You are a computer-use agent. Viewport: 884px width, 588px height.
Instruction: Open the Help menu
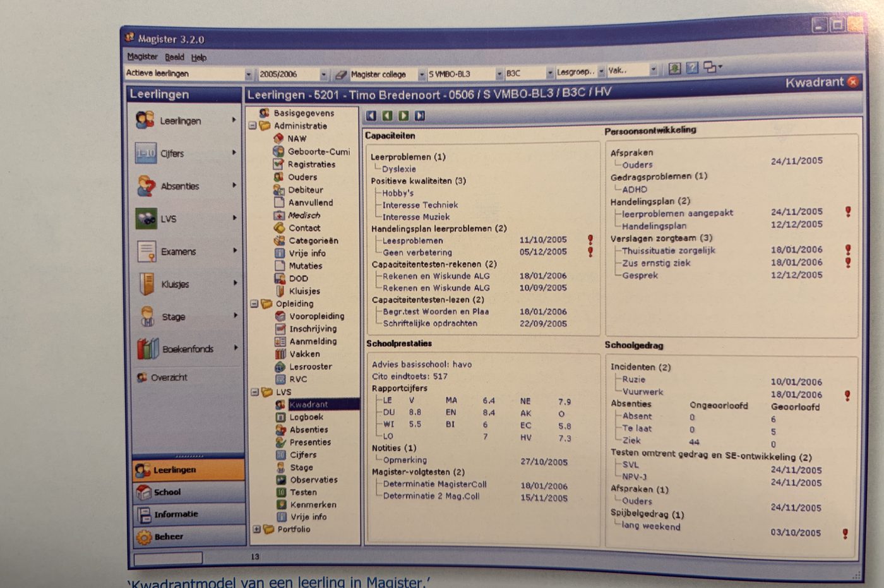click(198, 57)
